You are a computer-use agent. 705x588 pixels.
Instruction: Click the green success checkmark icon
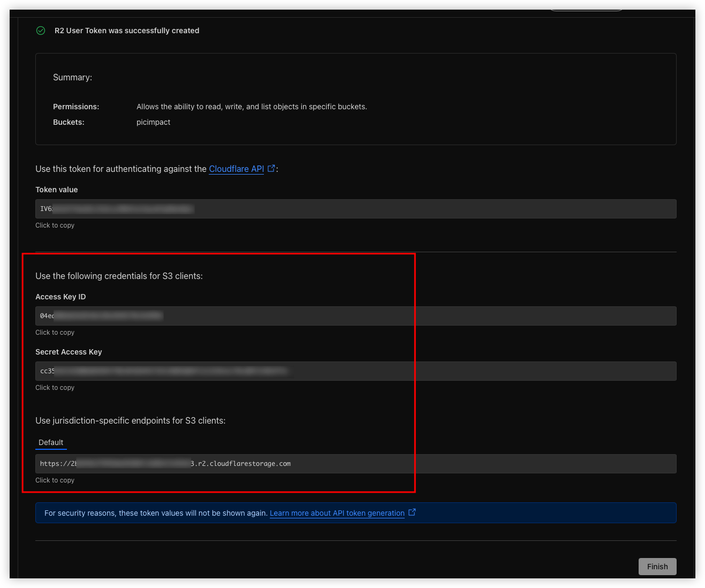click(x=41, y=31)
